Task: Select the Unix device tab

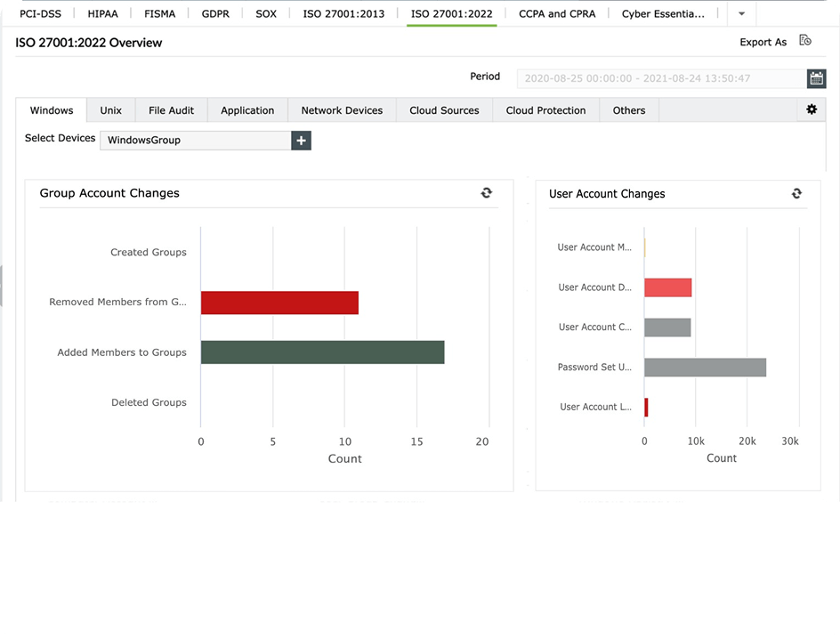Action: point(110,109)
